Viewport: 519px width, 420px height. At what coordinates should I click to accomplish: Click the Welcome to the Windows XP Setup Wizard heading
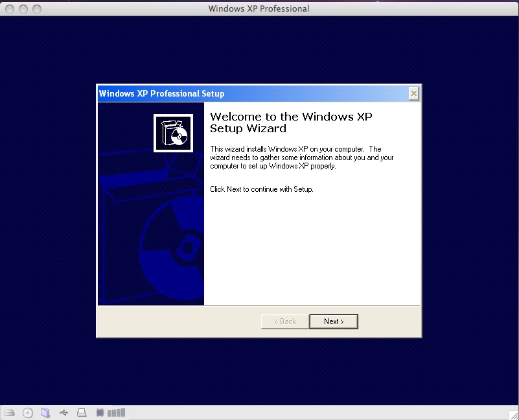pos(291,122)
